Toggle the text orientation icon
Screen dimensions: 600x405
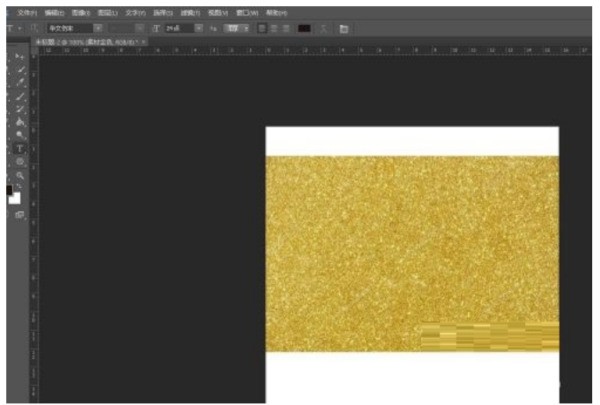34,28
